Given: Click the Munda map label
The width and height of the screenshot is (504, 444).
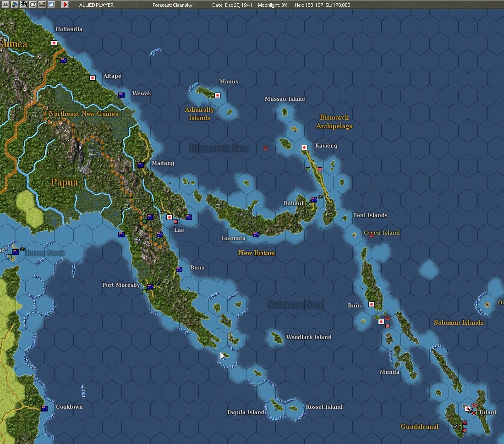Looking at the screenshot, I should [389, 372].
